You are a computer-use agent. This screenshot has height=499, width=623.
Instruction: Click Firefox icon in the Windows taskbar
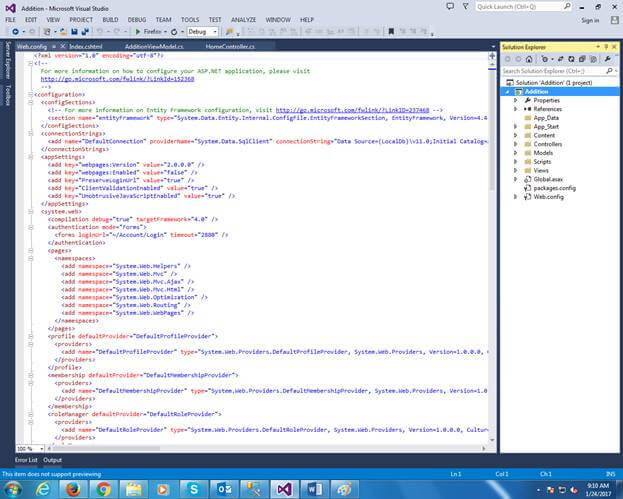tap(71, 488)
